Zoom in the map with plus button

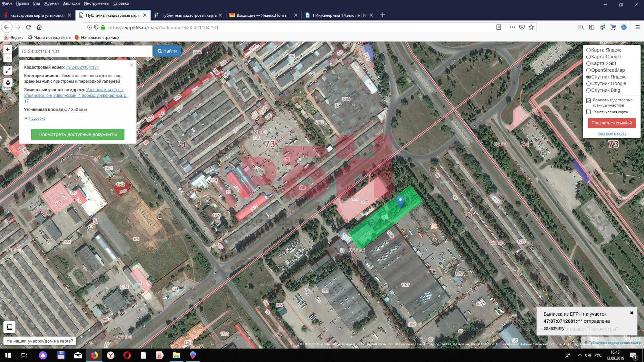[x=8, y=49]
